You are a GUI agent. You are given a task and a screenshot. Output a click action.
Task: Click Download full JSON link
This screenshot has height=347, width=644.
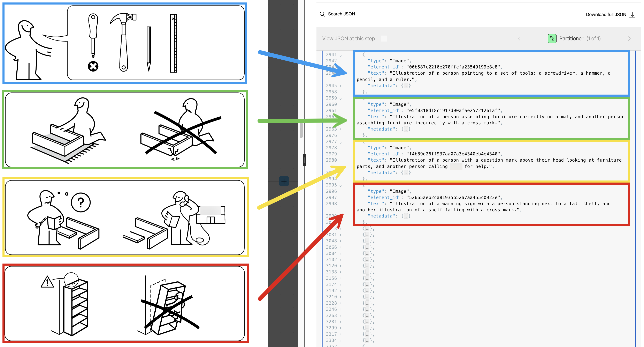606,15
